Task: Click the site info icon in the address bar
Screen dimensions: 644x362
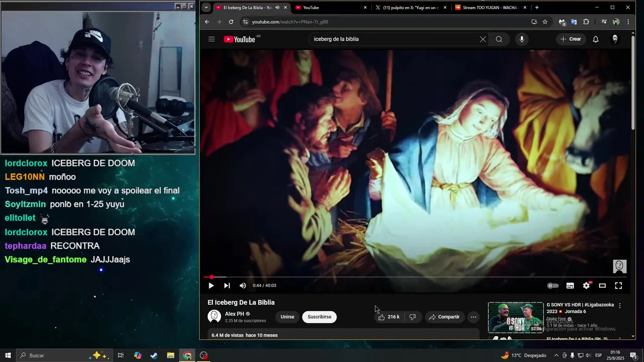Action: (246, 22)
